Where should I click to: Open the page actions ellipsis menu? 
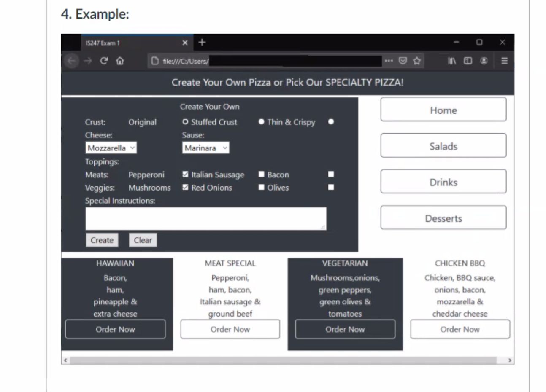pyautogui.click(x=388, y=61)
